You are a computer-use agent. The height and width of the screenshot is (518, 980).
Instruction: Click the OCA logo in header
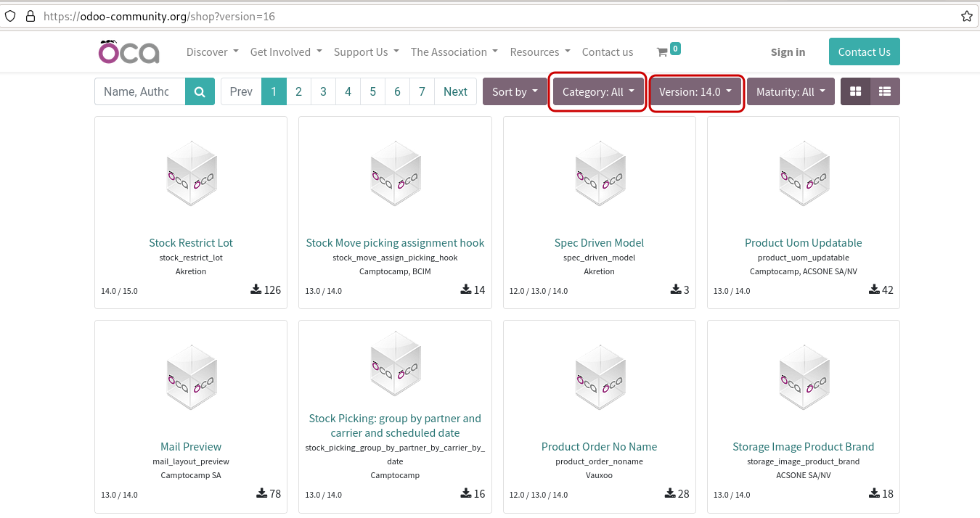129,52
